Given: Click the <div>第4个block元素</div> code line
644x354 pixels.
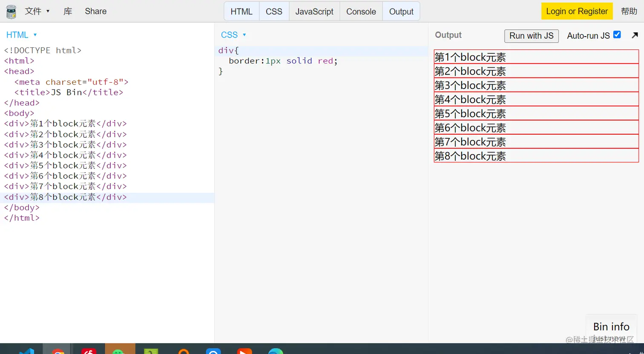Looking at the screenshot, I should point(66,155).
